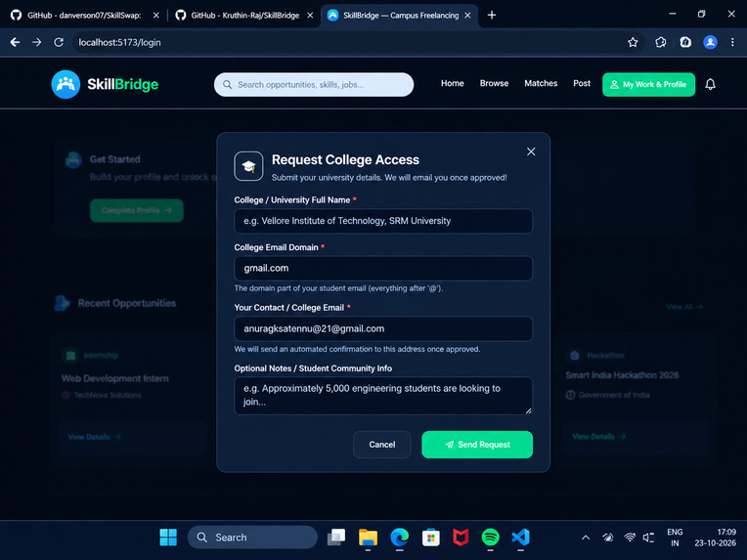747x560 pixels.
Task: Open Task View in taskbar
Action: [336, 538]
